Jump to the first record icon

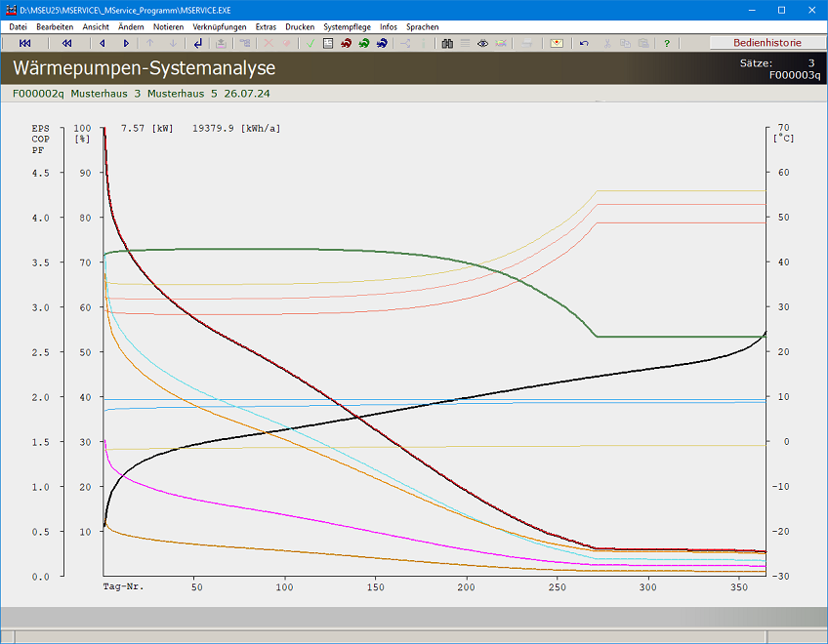click(x=25, y=44)
